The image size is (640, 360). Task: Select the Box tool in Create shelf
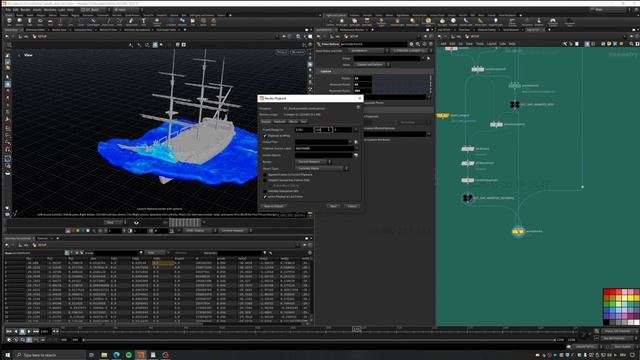click(9, 22)
